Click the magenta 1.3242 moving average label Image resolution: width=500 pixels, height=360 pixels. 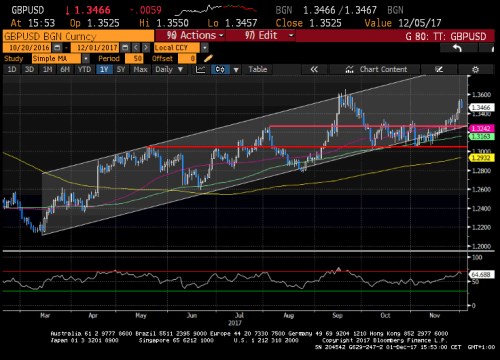click(481, 129)
